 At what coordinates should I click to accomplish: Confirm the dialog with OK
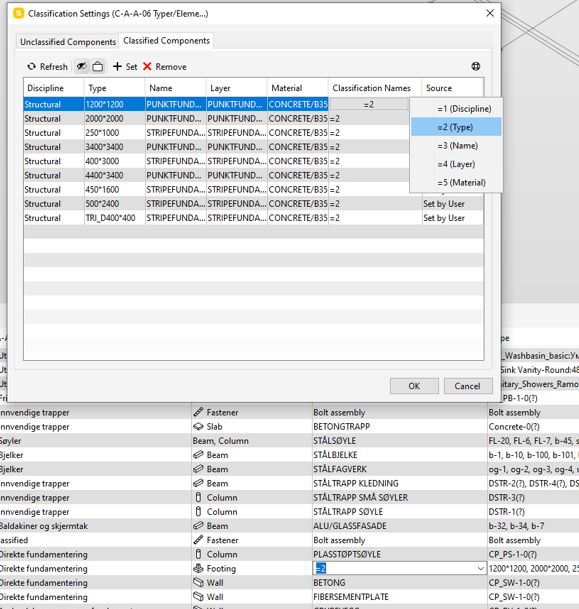(414, 386)
